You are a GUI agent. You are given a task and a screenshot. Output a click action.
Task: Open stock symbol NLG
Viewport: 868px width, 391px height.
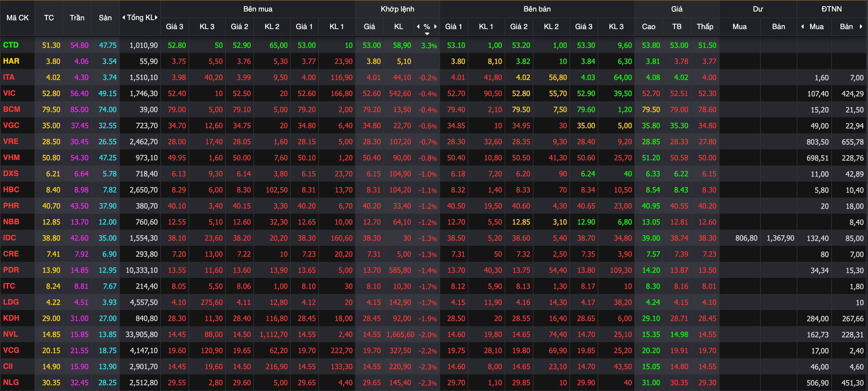click(x=11, y=383)
